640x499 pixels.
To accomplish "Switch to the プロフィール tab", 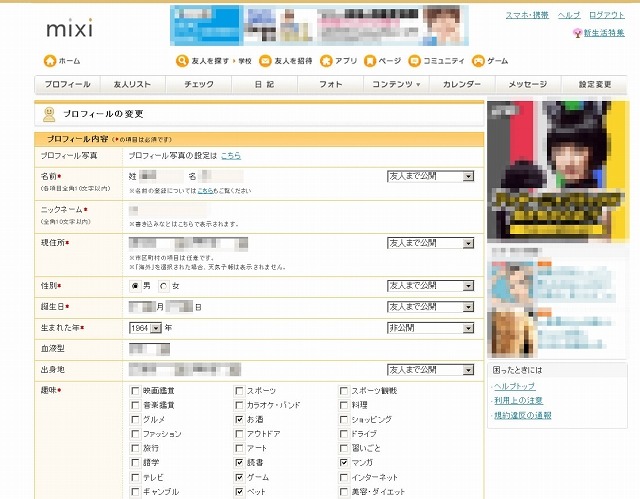I will (67, 84).
